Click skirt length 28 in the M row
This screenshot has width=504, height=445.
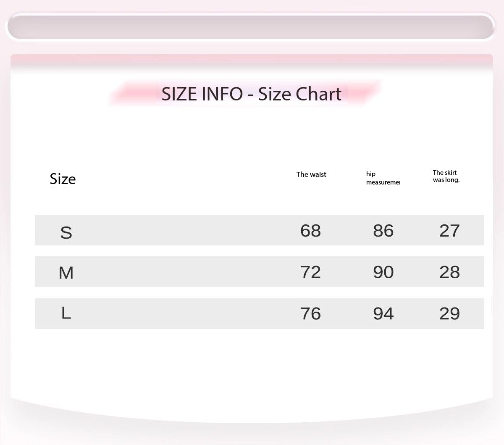[x=449, y=272]
